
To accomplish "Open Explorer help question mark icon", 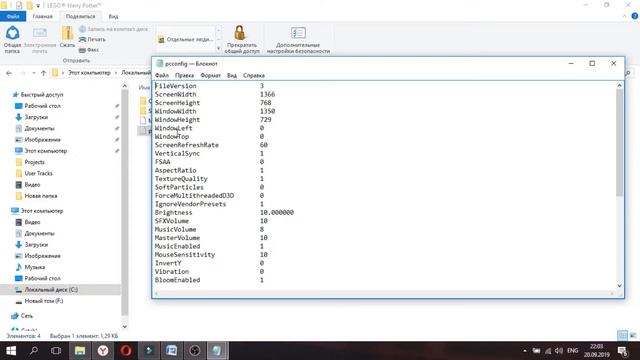I will pyautogui.click(x=635, y=16).
